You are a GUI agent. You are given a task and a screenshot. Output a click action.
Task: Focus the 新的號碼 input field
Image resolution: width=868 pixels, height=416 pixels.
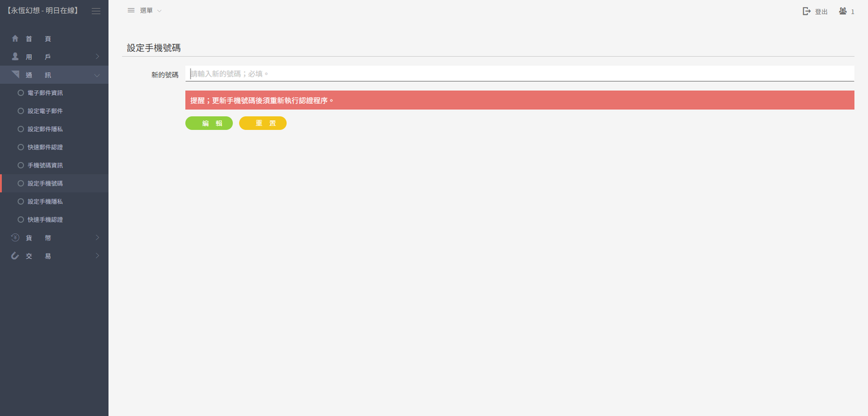(519, 73)
